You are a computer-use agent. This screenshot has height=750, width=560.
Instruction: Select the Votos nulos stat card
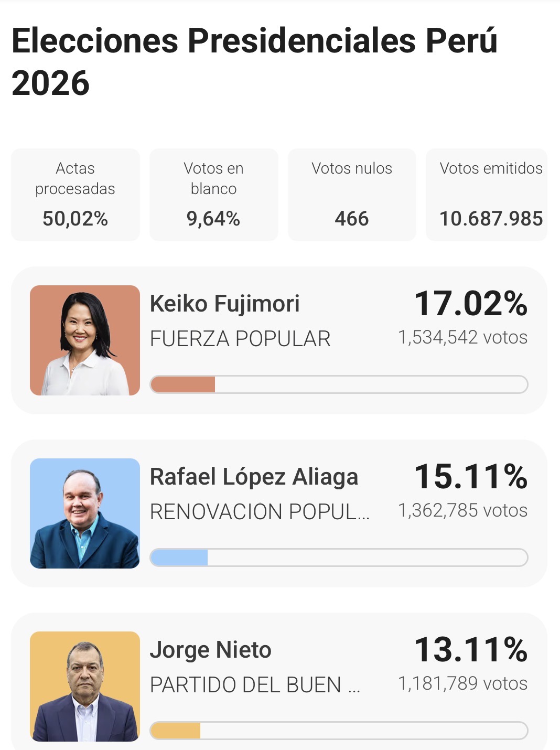click(352, 195)
